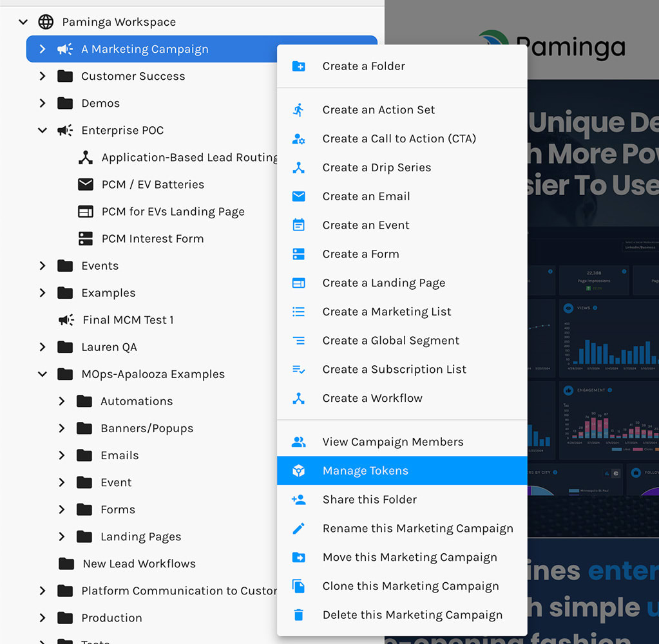Click the Global Segment filter-lines icon
Image resolution: width=659 pixels, height=644 pixels.
point(298,341)
